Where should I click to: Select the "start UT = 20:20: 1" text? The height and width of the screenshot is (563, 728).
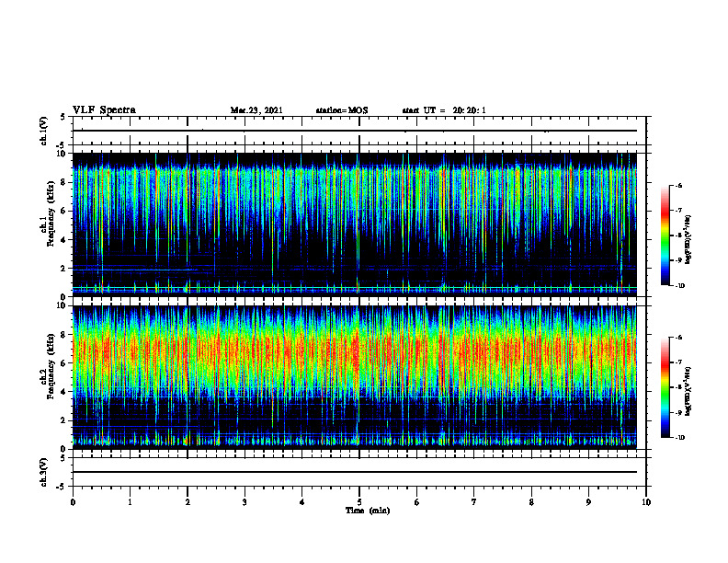444,110
